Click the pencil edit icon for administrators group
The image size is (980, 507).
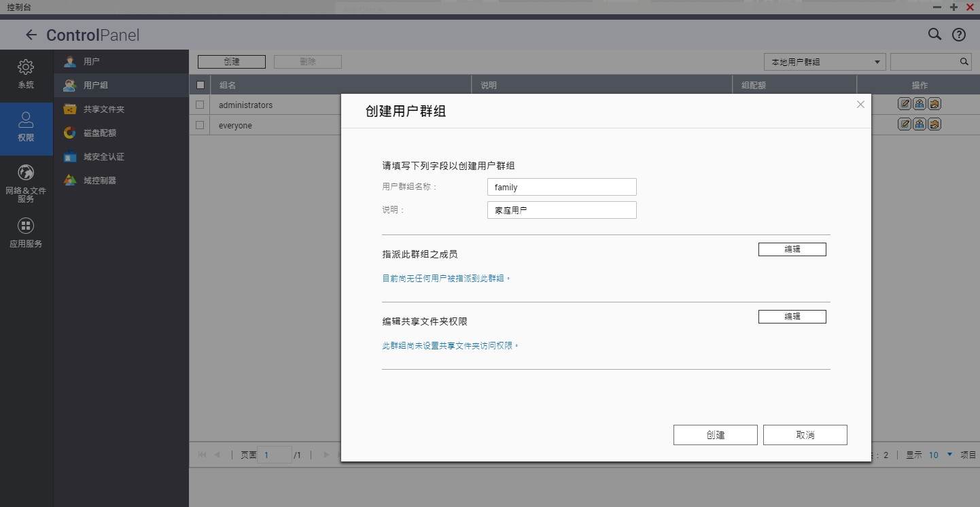905,103
